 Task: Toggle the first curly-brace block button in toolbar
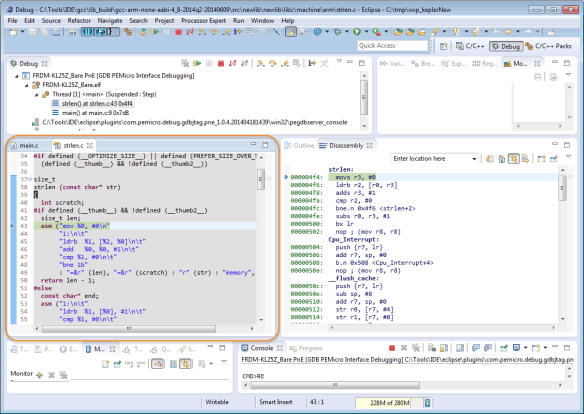[x=87, y=32]
